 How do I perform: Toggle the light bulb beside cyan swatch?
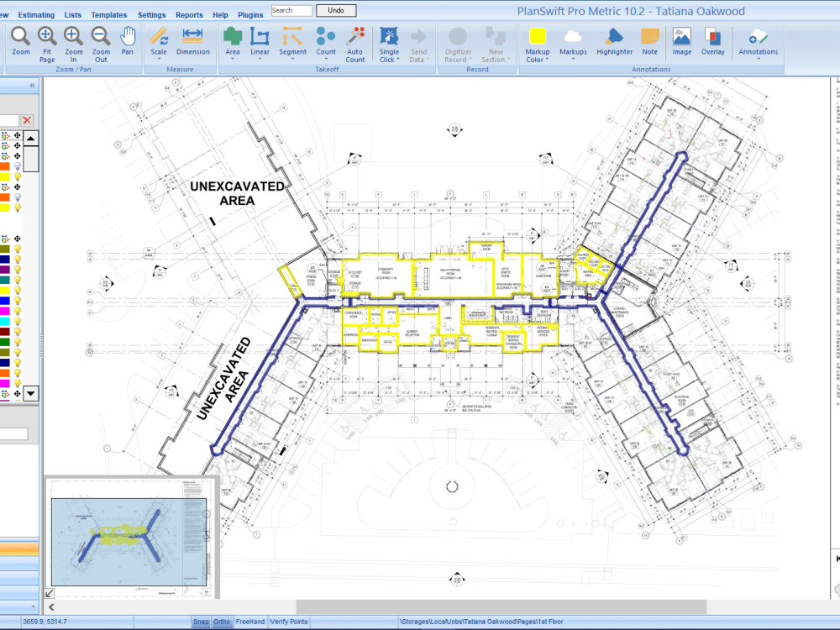[x=17, y=322]
